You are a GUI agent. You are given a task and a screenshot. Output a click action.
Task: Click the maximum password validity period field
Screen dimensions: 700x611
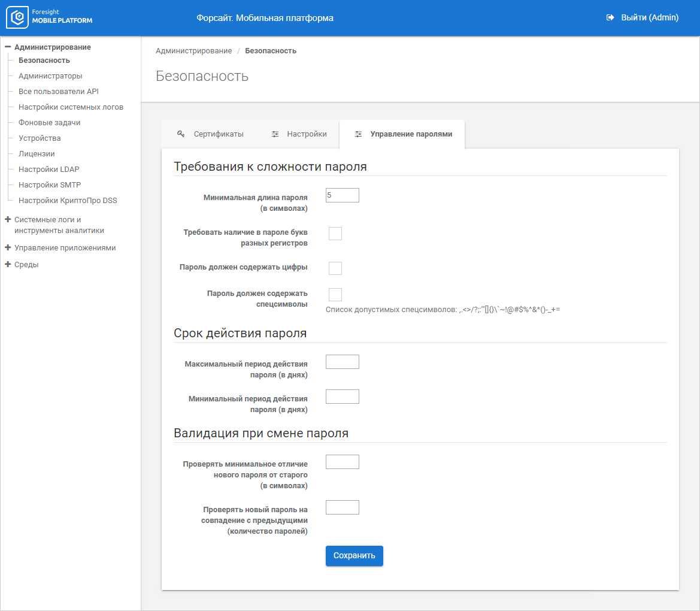click(342, 362)
